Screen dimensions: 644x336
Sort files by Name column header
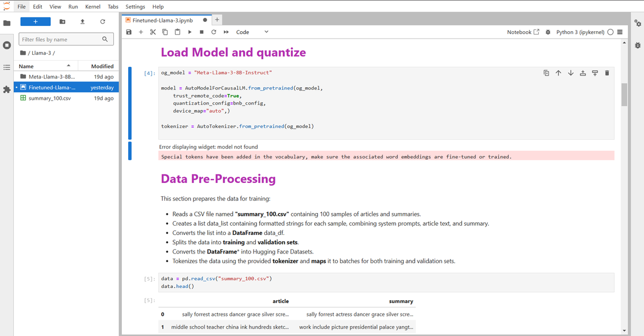(x=46, y=66)
